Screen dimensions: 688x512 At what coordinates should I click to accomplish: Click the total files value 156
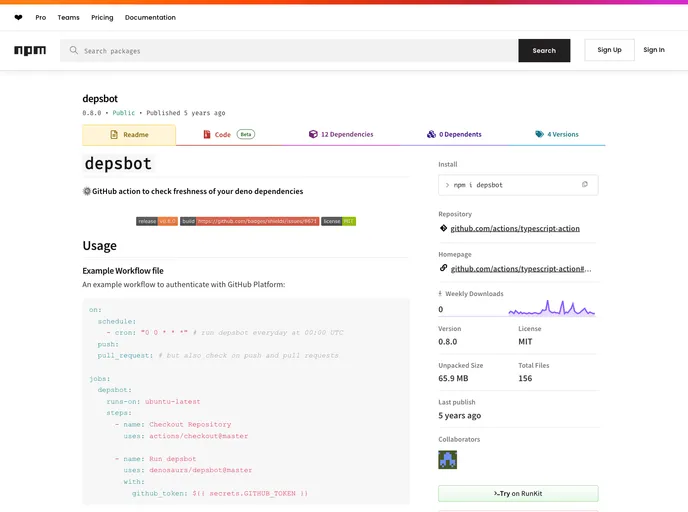(525, 378)
